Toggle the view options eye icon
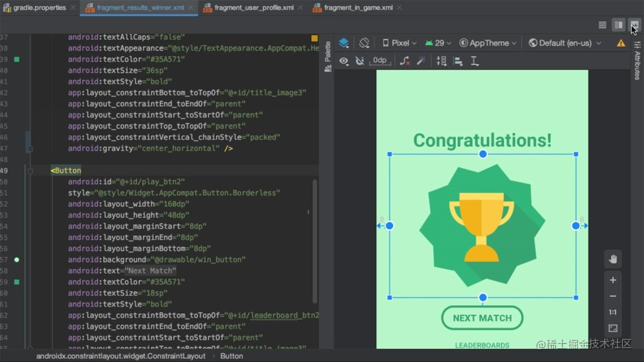 click(344, 60)
